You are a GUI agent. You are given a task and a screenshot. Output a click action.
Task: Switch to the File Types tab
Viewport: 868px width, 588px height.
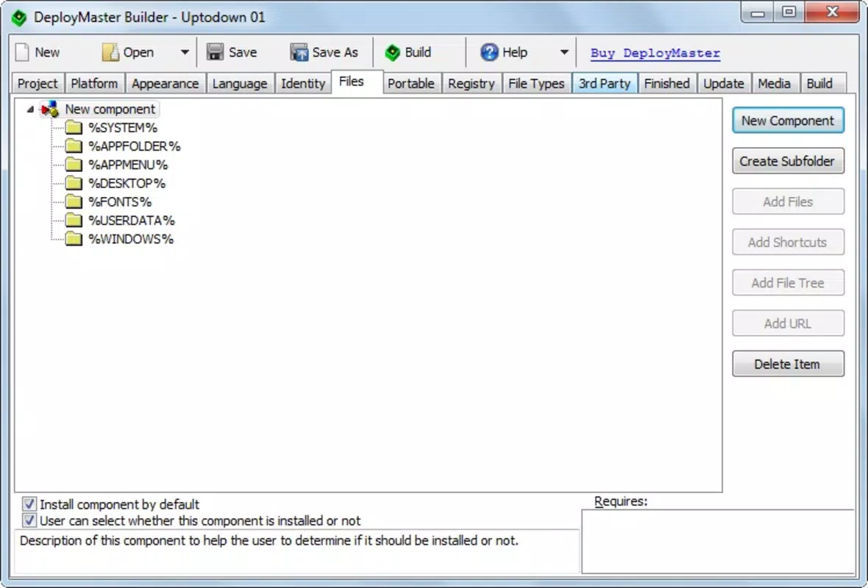[x=536, y=84]
